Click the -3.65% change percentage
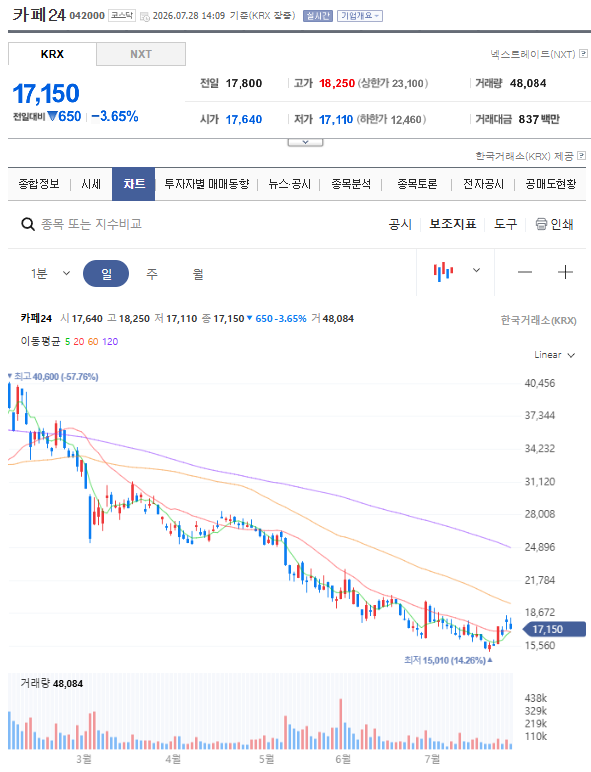Viewport: 591px width, 772px height. pyautogui.click(x=115, y=116)
